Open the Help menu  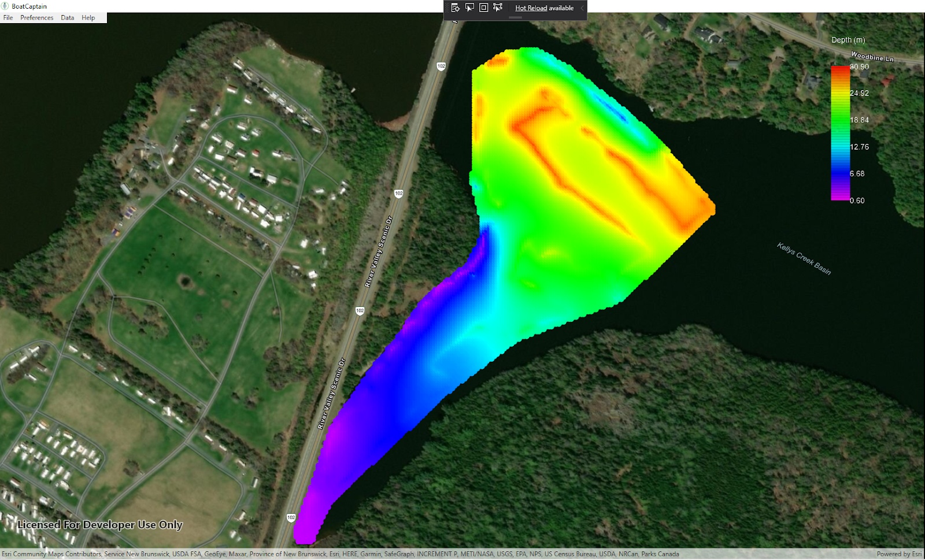coord(88,18)
